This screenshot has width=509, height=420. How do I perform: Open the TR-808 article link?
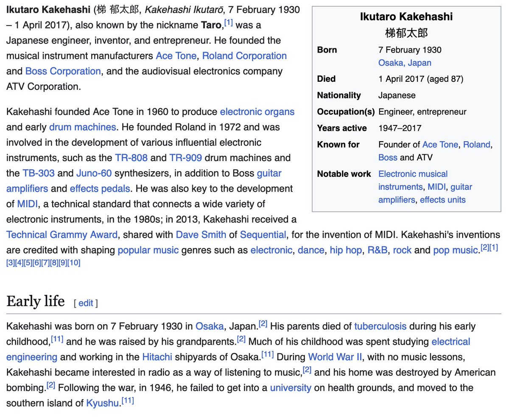[x=131, y=158]
